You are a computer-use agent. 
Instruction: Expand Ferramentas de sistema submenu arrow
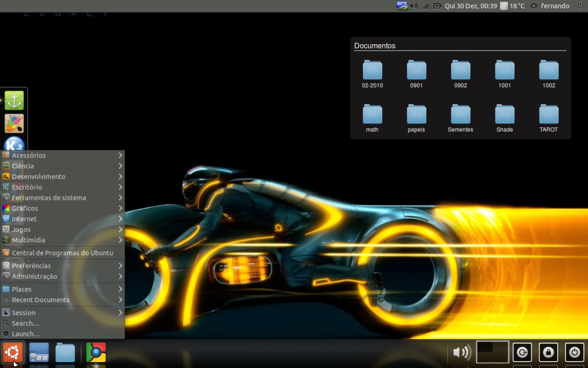120,197
